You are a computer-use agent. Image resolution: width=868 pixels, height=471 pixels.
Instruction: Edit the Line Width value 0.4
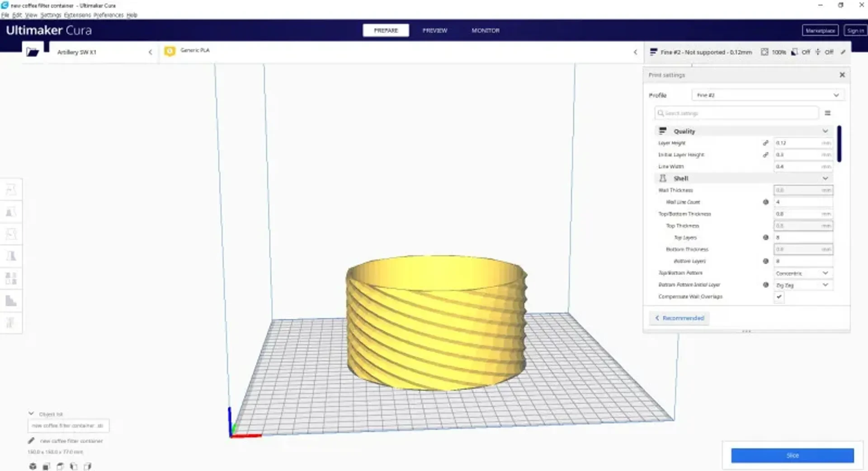(x=803, y=166)
